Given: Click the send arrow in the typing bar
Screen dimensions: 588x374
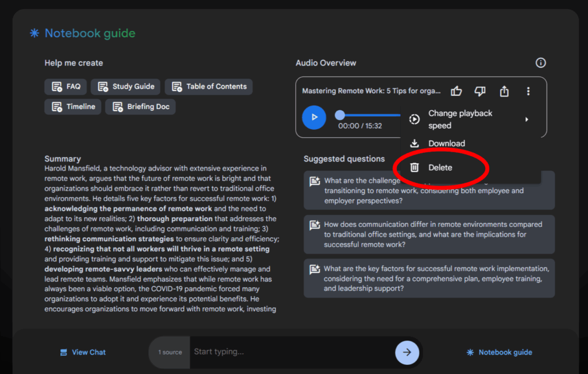Looking at the screenshot, I should (407, 352).
